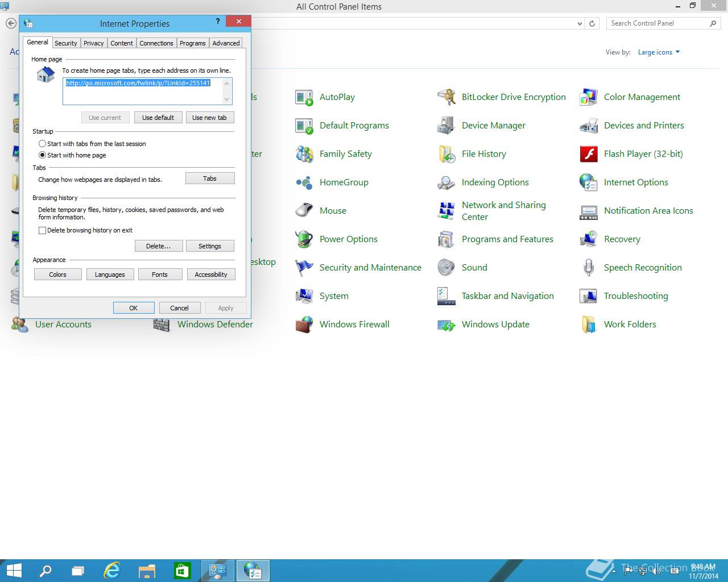Expand the address bar history dropdown
The height and width of the screenshot is (582, 728).
click(580, 24)
